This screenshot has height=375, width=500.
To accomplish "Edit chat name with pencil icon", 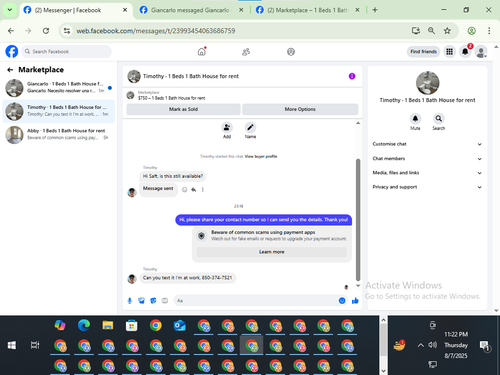I will tap(250, 128).
